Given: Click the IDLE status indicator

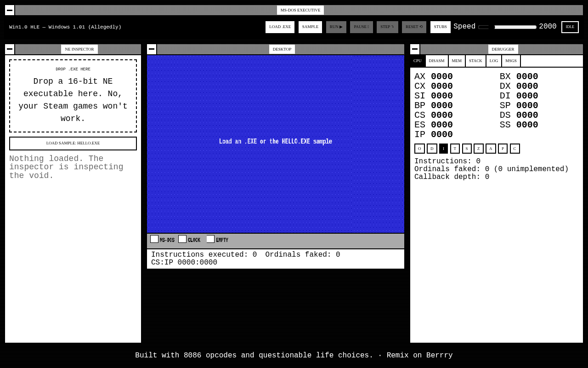Looking at the screenshot, I should point(570,27).
